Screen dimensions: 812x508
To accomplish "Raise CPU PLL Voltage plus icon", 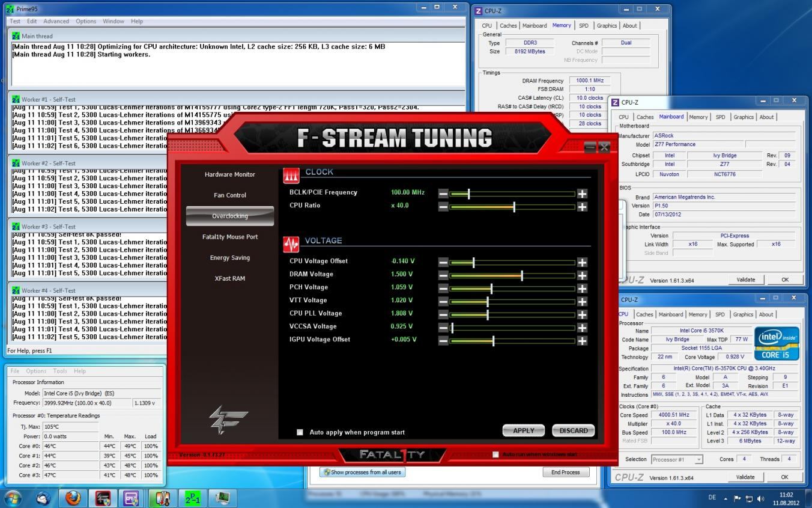I will coord(582,314).
